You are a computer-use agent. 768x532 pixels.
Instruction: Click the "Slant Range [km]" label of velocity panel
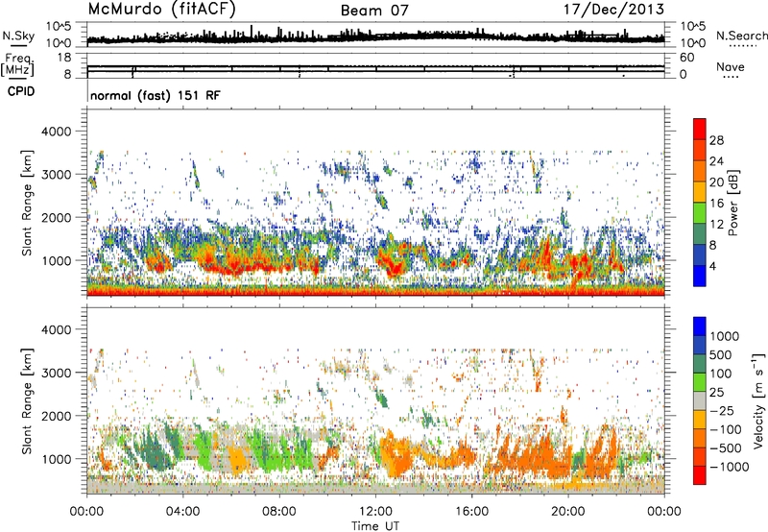click(27, 400)
